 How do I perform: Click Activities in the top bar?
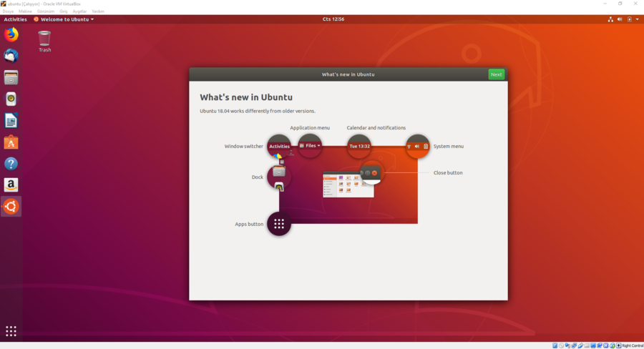click(x=15, y=19)
